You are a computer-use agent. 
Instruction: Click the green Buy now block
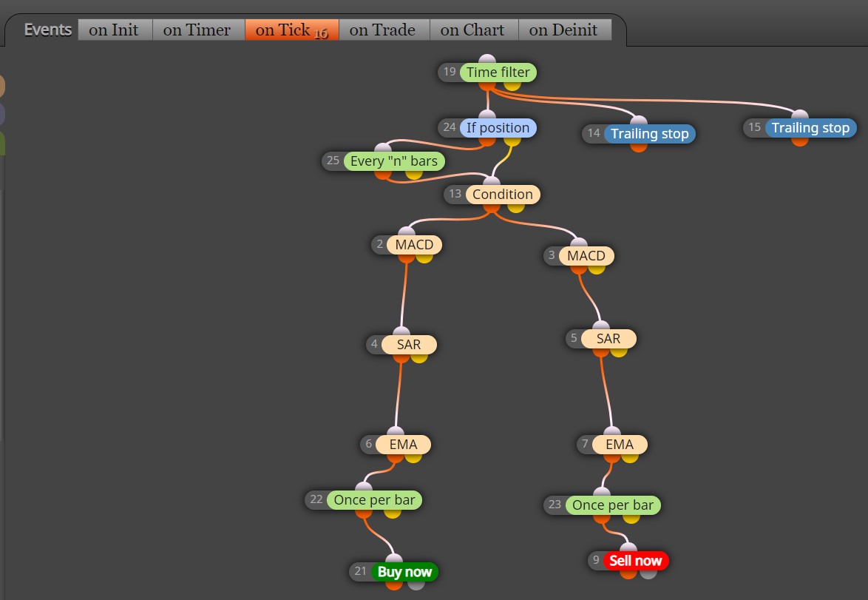[x=404, y=573]
